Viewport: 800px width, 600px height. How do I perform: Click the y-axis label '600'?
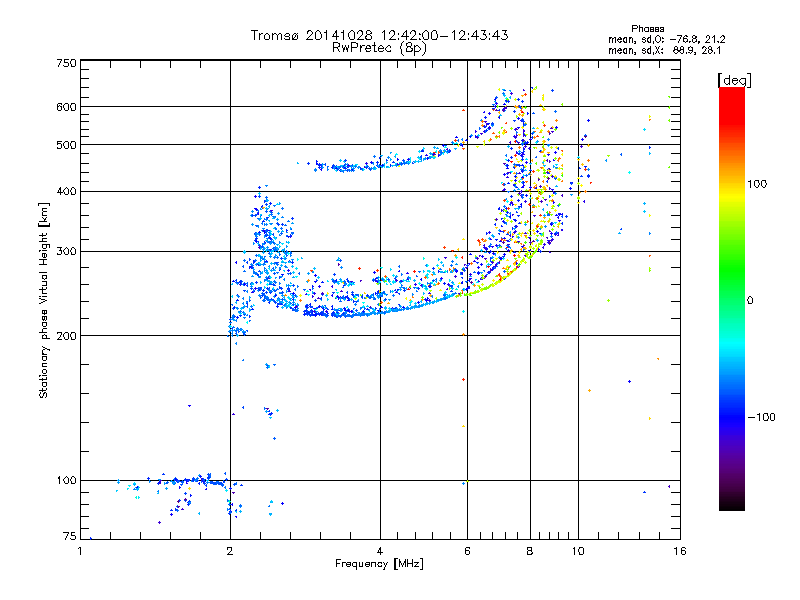(66, 107)
